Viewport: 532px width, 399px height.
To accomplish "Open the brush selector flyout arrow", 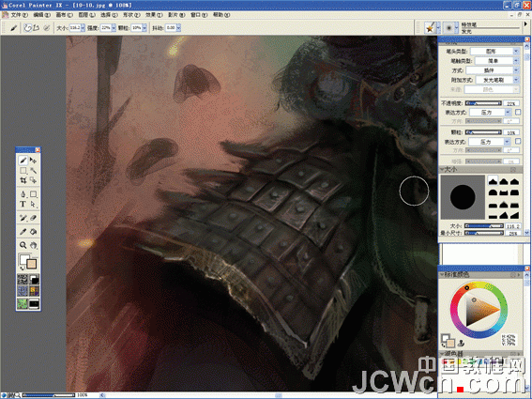I will 525,24.
